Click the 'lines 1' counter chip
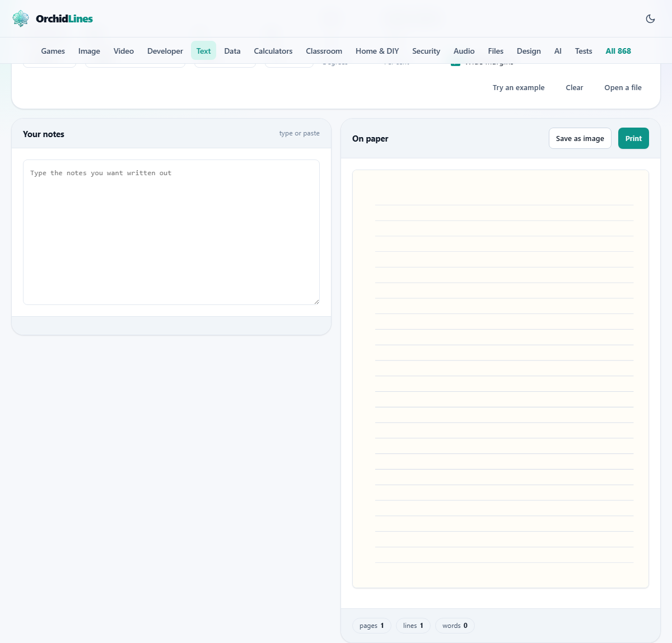Screen dimensions: 672x643 pos(413,626)
